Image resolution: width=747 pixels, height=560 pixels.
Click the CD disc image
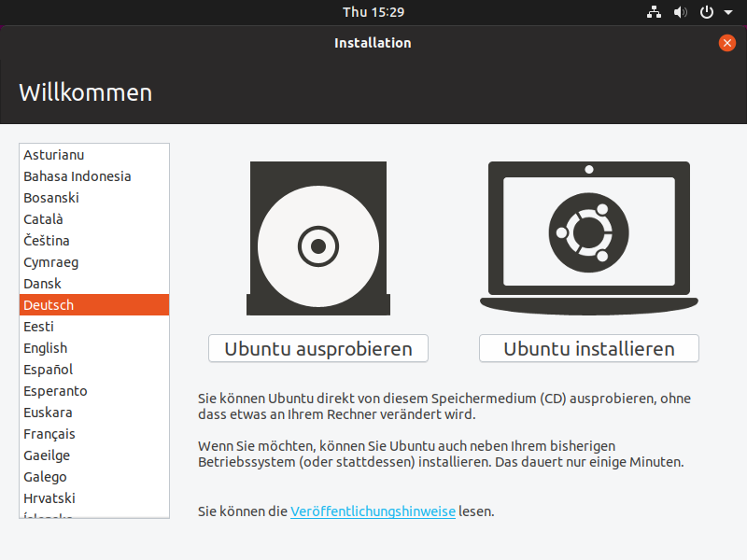pos(318,238)
